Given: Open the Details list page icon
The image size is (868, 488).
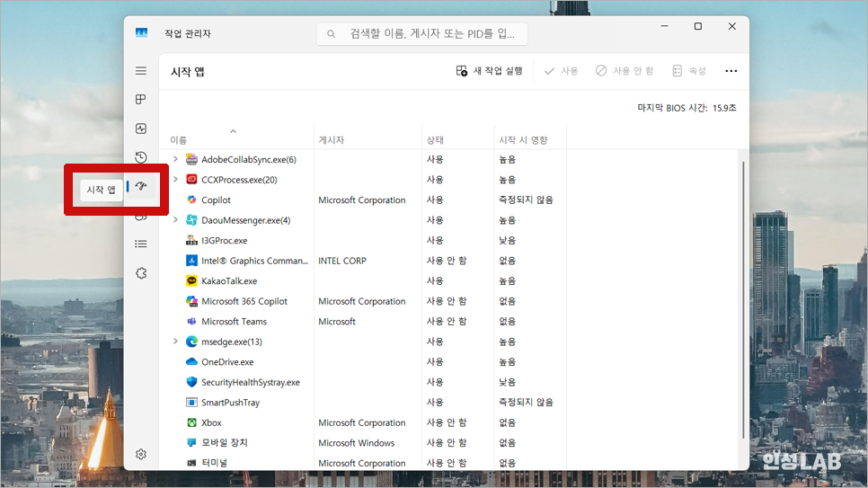Looking at the screenshot, I should pyautogui.click(x=141, y=244).
